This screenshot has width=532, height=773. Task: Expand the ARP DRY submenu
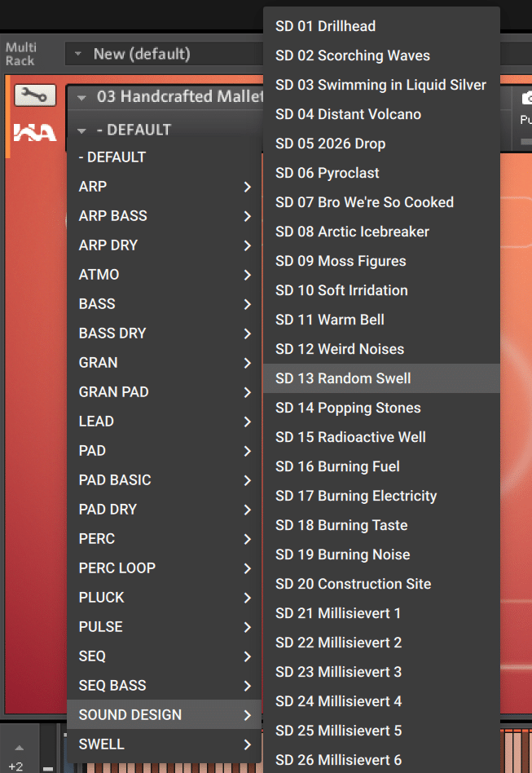coord(164,245)
